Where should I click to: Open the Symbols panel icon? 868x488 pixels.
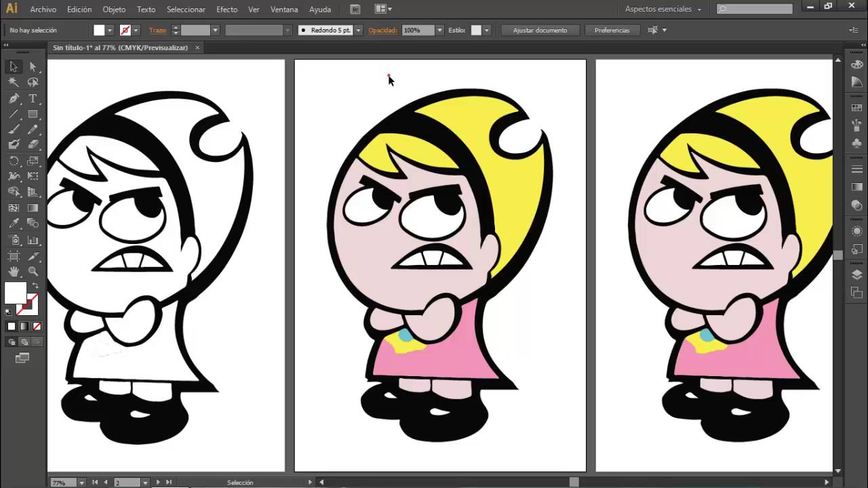[x=857, y=143]
